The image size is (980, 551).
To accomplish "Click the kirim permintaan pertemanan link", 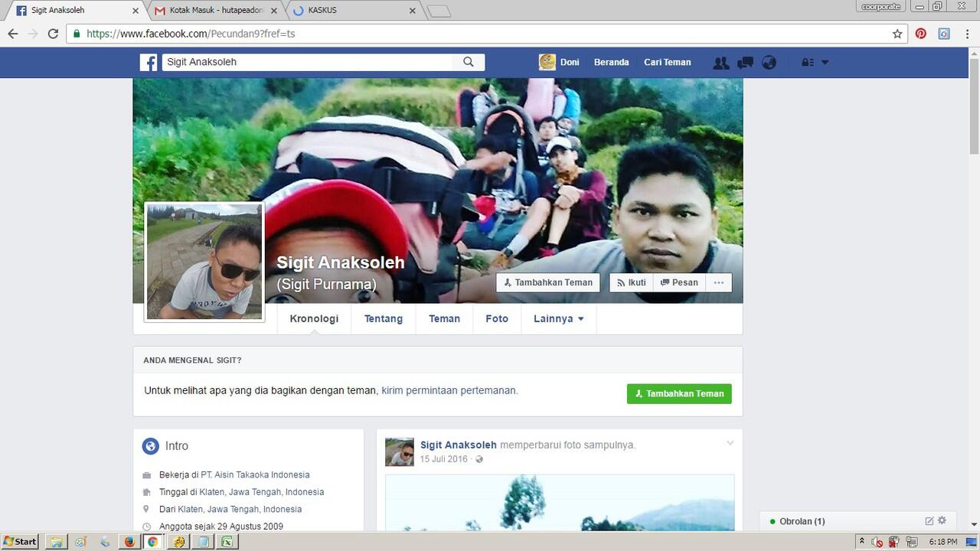I will [449, 390].
